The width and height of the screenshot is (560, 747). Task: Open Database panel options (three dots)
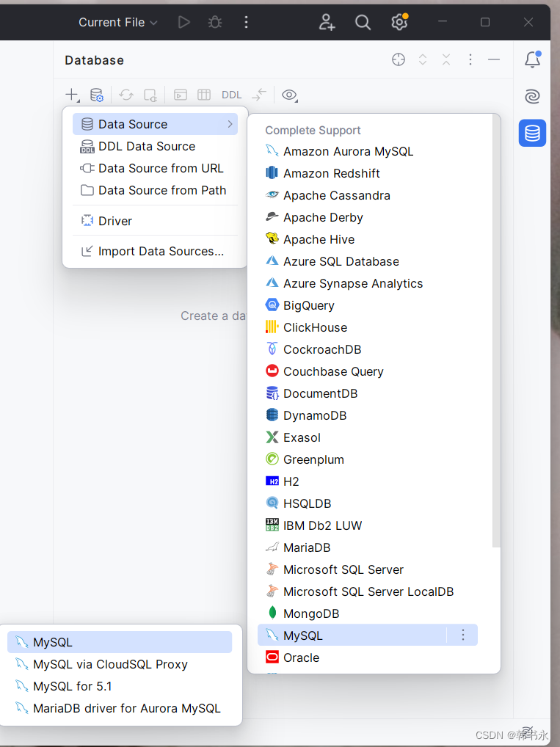[470, 59]
